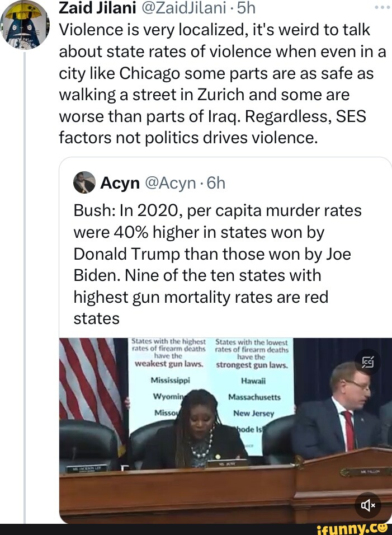Unmute the video with the speaker icon
The height and width of the screenshot is (535, 392).
(x=369, y=505)
